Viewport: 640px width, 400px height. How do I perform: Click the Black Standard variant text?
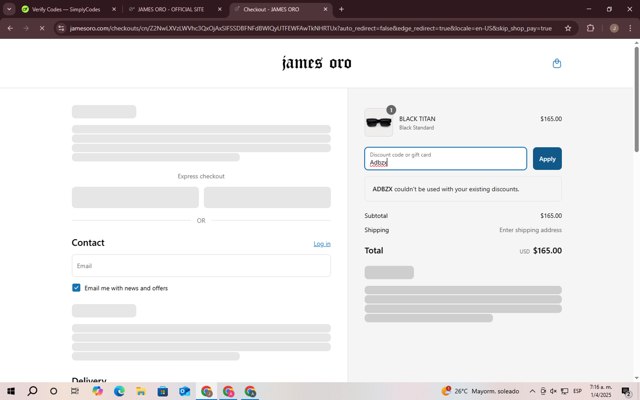[416, 128]
